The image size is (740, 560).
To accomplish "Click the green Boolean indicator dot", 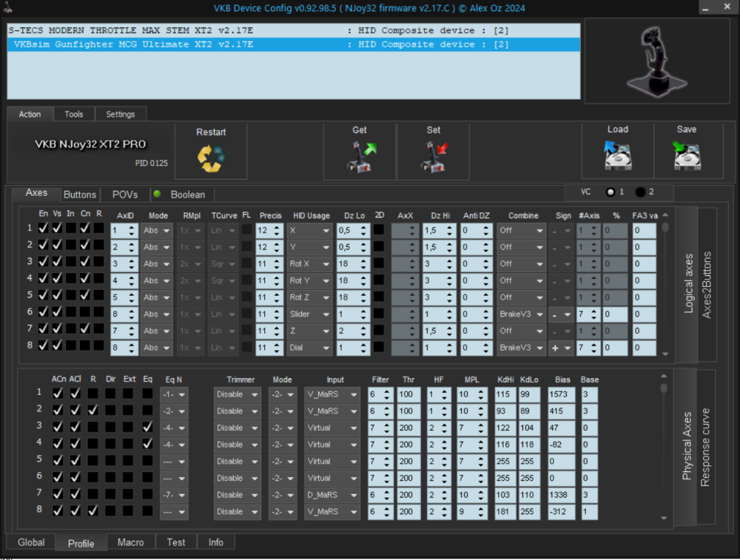I will click(157, 194).
